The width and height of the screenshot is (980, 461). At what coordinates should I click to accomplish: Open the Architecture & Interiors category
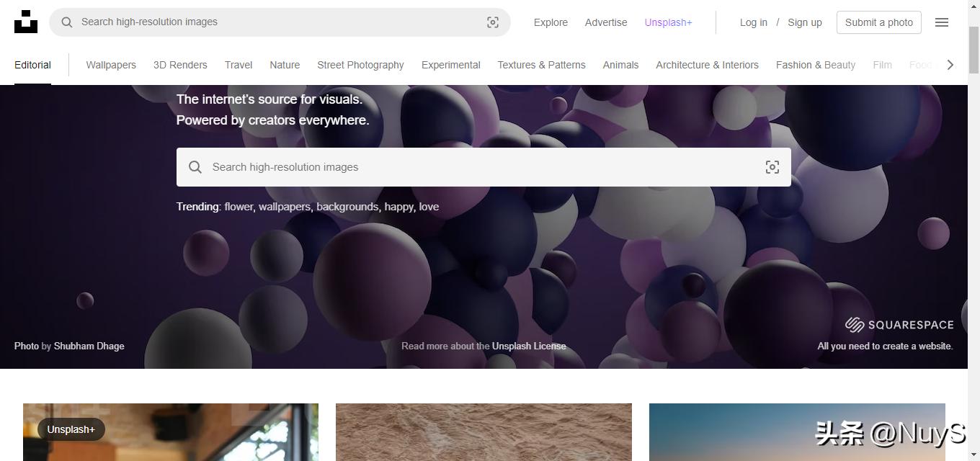(x=707, y=65)
